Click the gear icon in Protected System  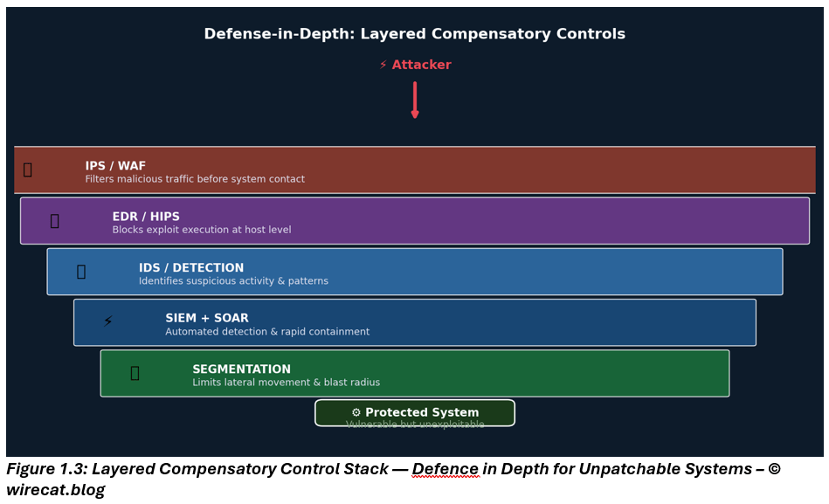[356, 412]
